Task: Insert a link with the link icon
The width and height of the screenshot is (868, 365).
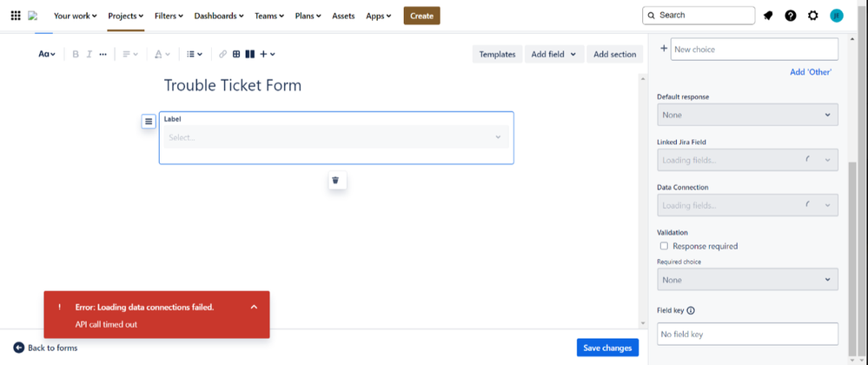Action: (x=222, y=54)
